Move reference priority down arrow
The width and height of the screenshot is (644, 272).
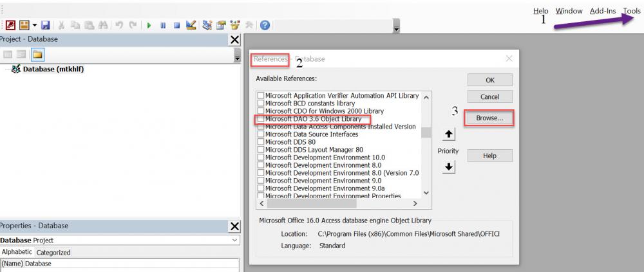(x=449, y=167)
